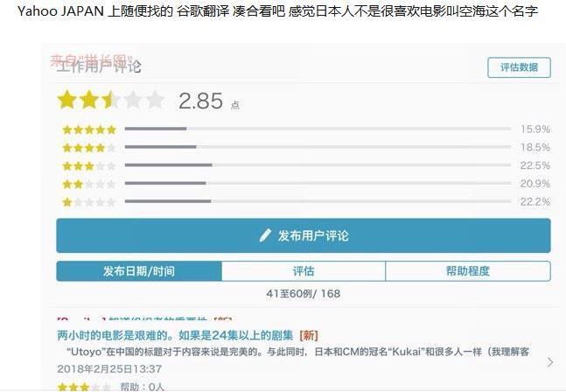Click the review excerpt starting with "Utoyo"
The width and height of the screenshot is (566, 392).
297,352
